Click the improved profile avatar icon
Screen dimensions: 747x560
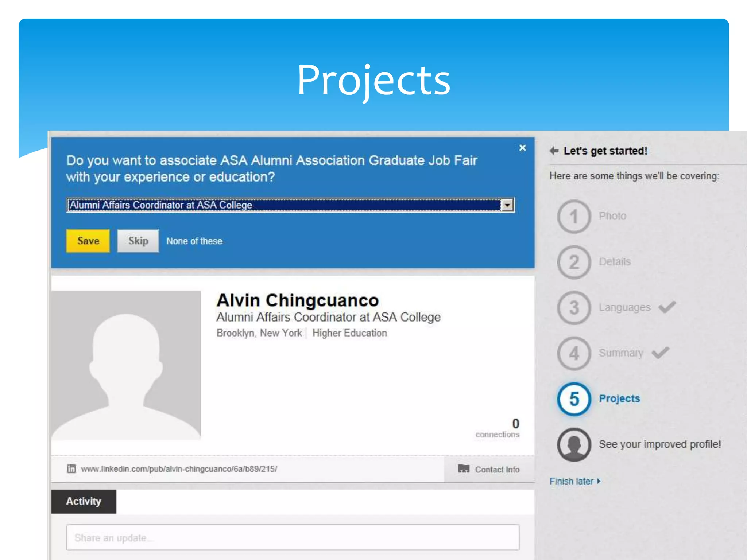pos(574,444)
